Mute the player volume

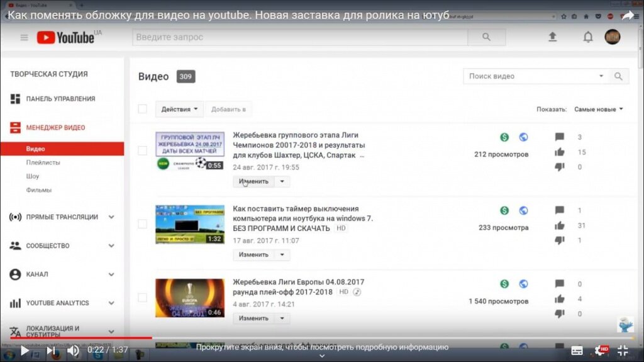click(73, 351)
